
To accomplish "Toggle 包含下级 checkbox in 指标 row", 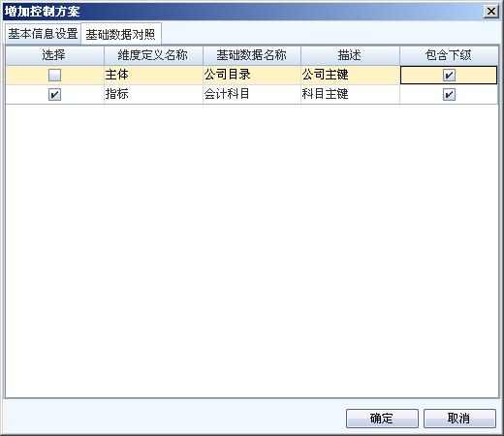I will click(449, 95).
